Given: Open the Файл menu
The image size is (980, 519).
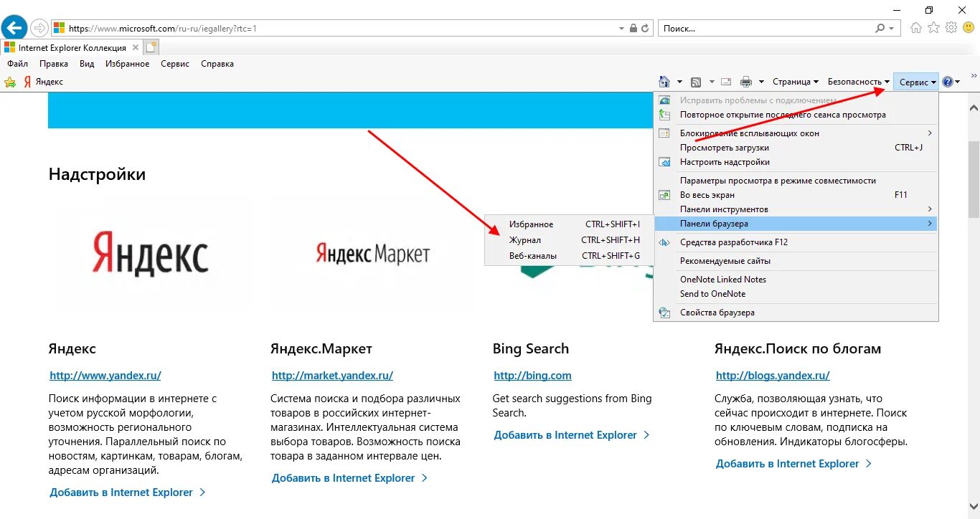Looking at the screenshot, I should pyautogui.click(x=17, y=64).
